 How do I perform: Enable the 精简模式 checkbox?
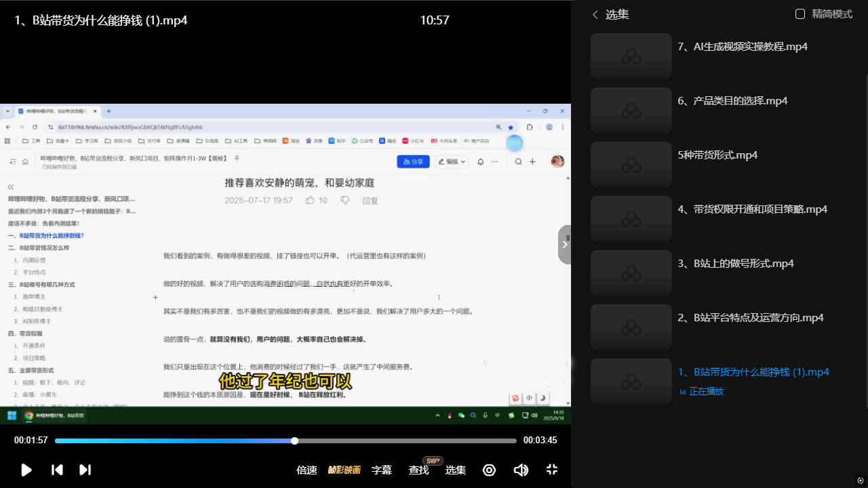(800, 14)
